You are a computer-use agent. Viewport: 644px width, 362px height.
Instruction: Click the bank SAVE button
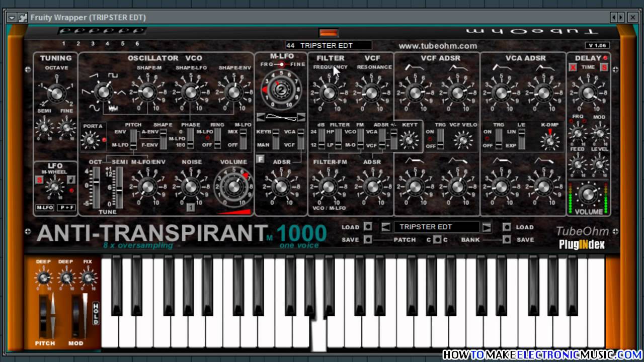click(x=507, y=239)
